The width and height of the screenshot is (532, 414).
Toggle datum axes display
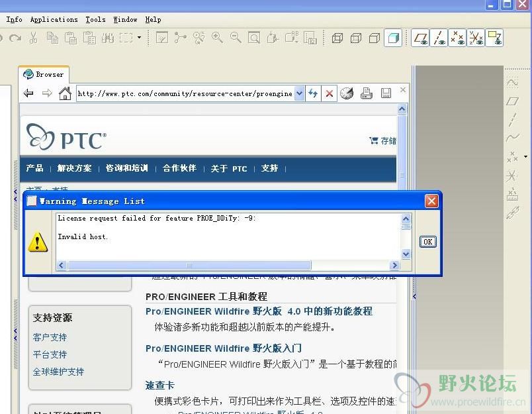click(439, 38)
